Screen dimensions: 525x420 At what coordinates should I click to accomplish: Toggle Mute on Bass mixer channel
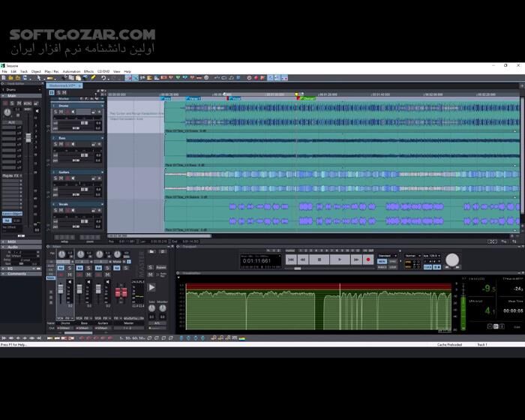click(x=88, y=274)
